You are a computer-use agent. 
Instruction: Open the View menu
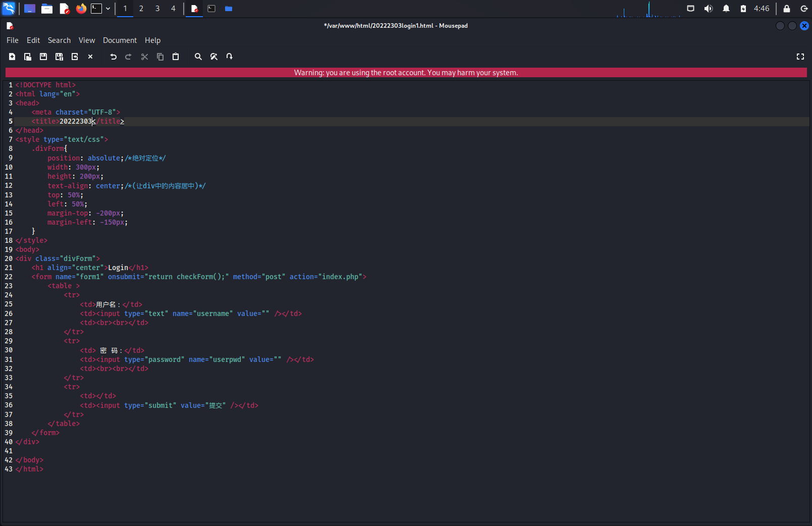[x=87, y=40]
